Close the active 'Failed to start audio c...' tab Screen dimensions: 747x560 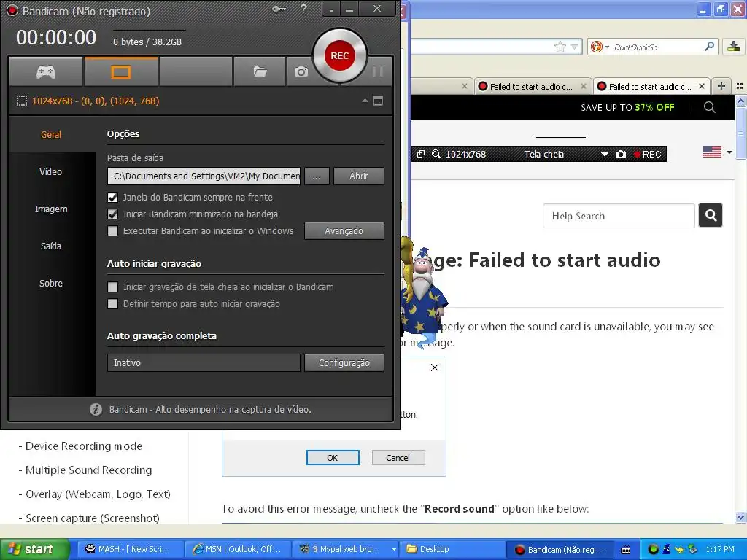click(x=701, y=86)
